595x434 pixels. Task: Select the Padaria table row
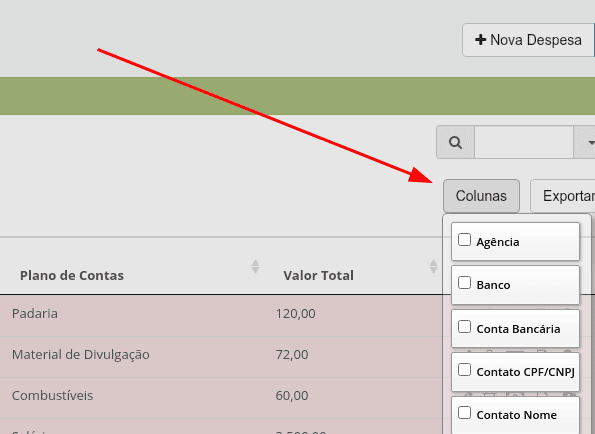[221, 315]
